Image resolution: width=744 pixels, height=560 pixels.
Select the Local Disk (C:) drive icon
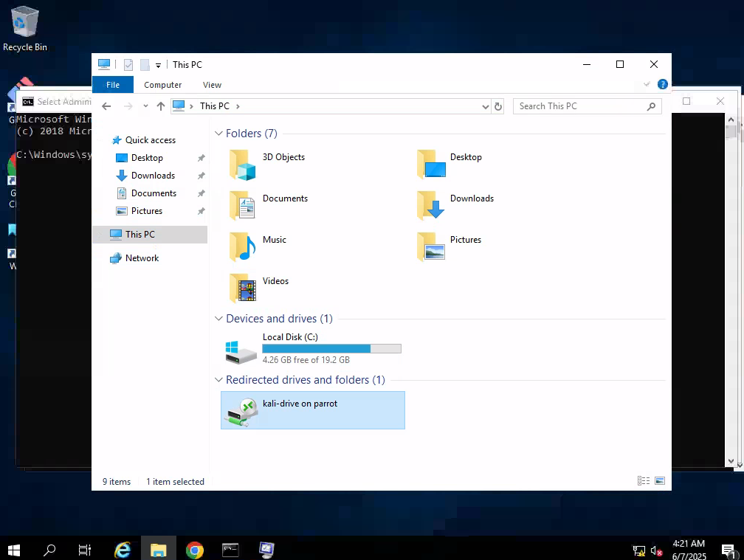[241, 351]
